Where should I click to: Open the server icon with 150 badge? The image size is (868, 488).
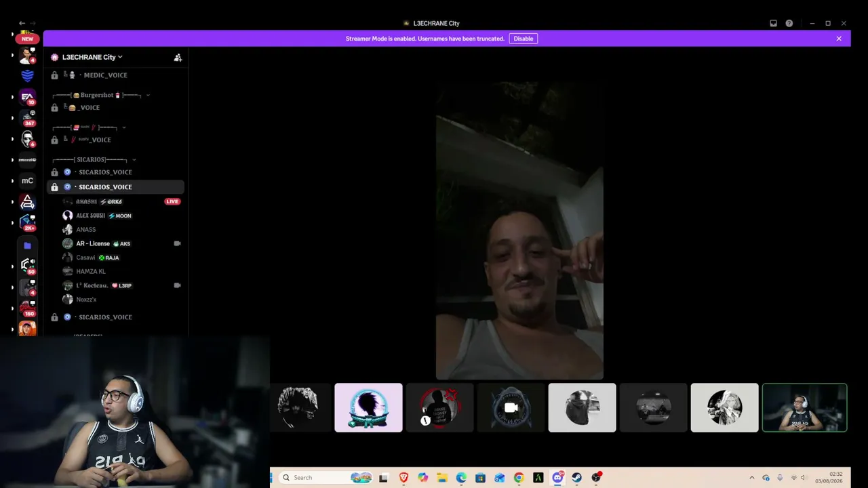tap(27, 308)
